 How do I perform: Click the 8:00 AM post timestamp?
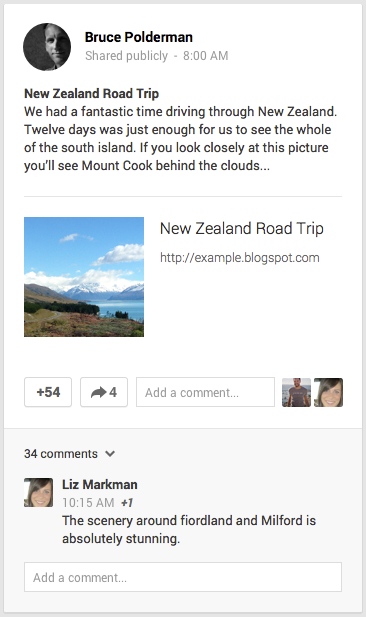(x=205, y=55)
